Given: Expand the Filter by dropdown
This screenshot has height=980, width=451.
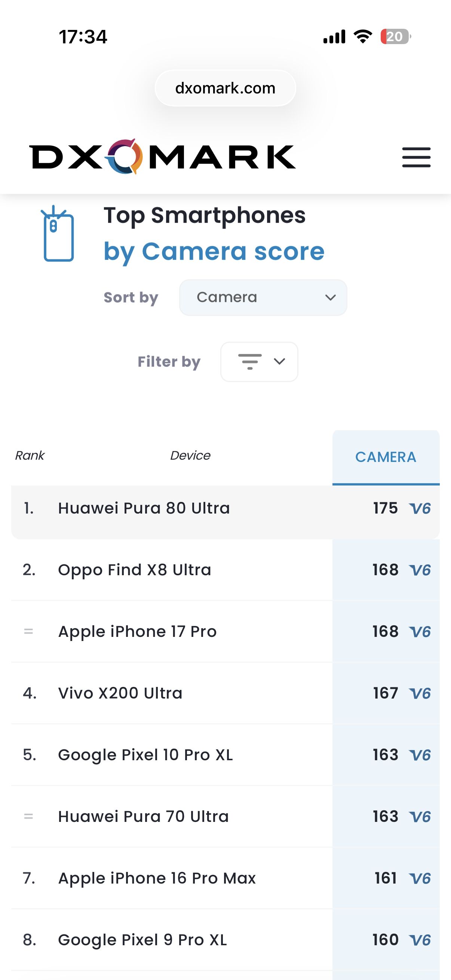Looking at the screenshot, I should tap(259, 361).
